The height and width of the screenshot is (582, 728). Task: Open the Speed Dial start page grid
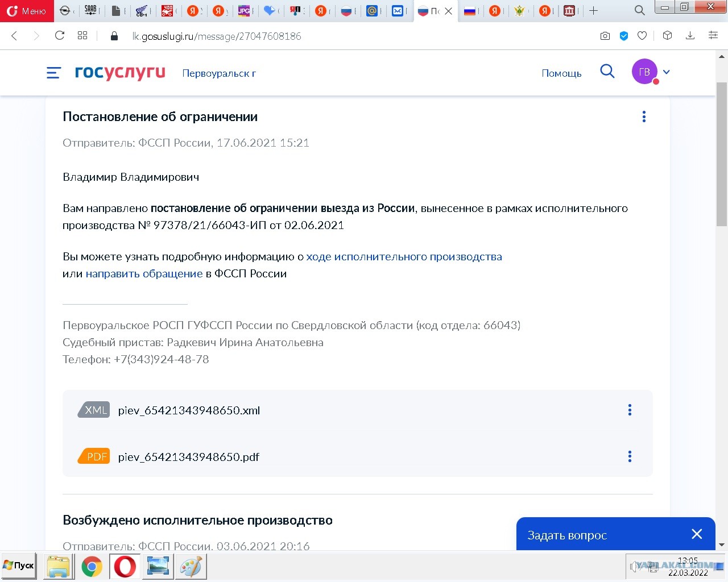(82, 35)
